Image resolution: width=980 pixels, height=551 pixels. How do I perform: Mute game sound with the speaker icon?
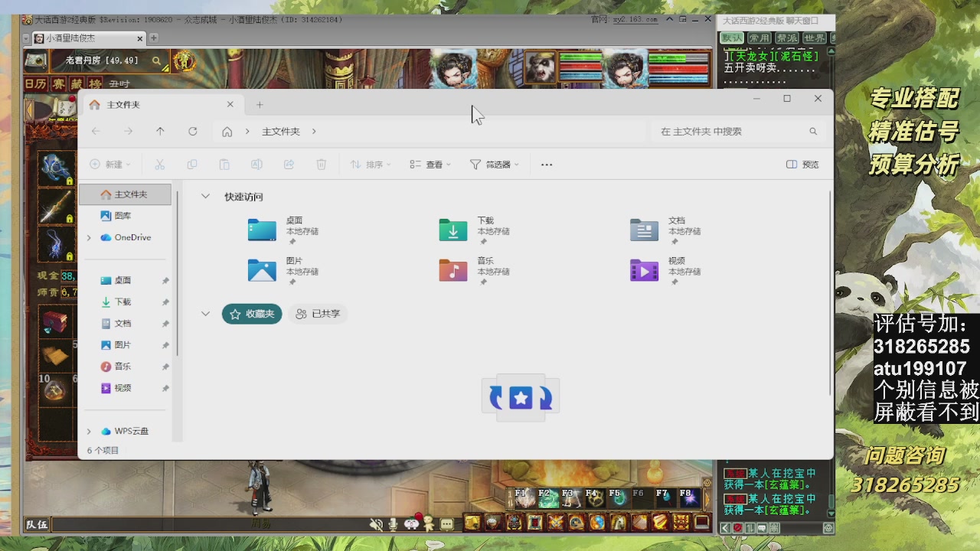click(x=376, y=524)
